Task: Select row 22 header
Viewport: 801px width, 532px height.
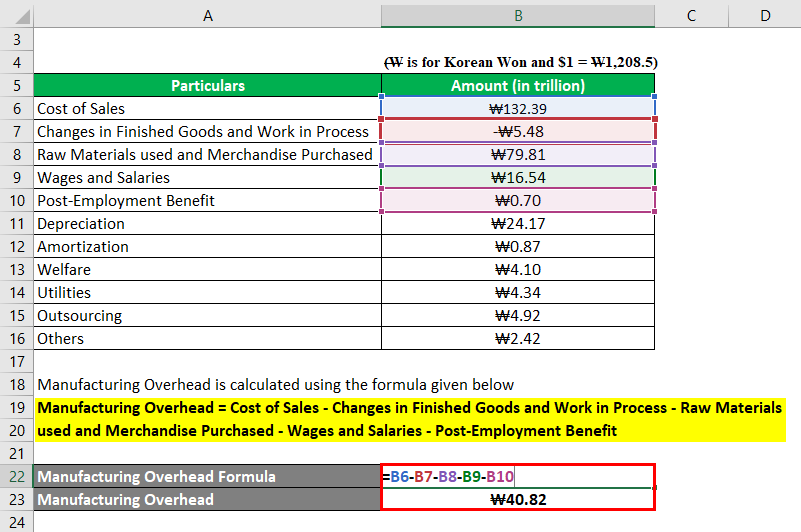Action: point(17,476)
